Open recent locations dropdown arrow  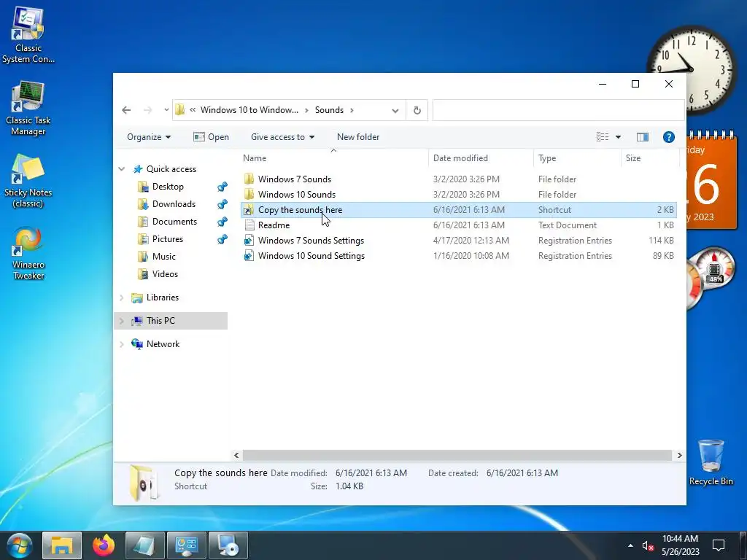[x=166, y=110]
